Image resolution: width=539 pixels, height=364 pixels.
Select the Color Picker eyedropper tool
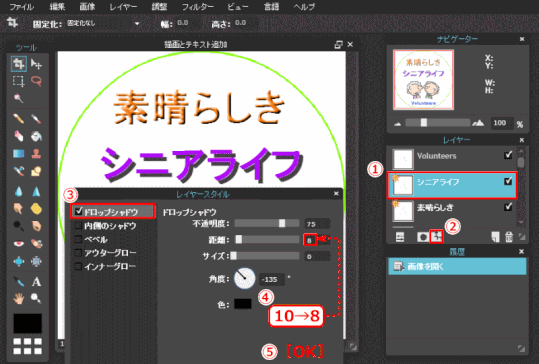[x=18, y=282]
